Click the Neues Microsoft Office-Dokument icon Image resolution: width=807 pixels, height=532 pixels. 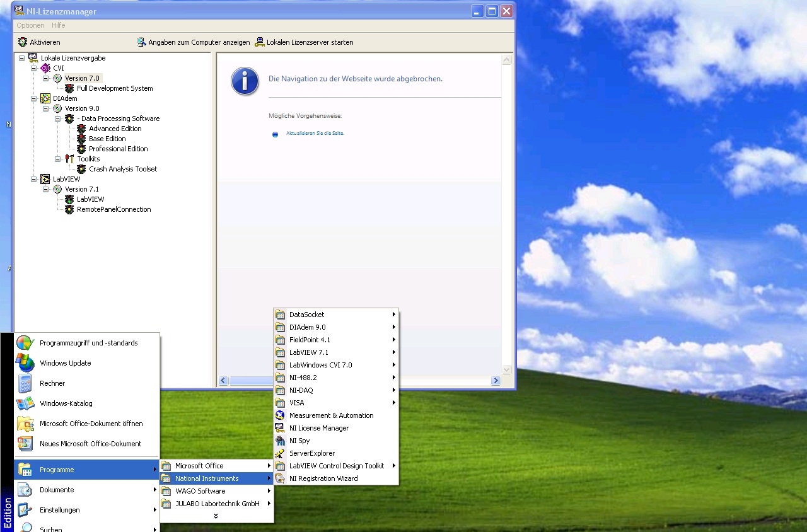[25, 444]
